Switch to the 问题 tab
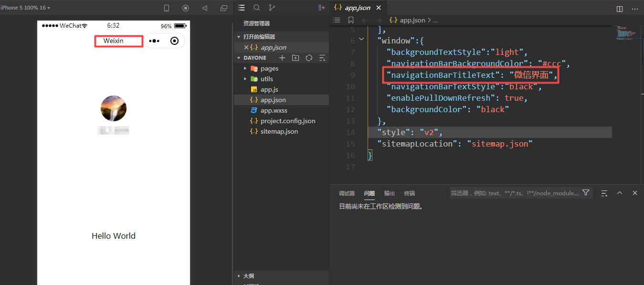The width and height of the screenshot is (644, 285). (370, 193)
